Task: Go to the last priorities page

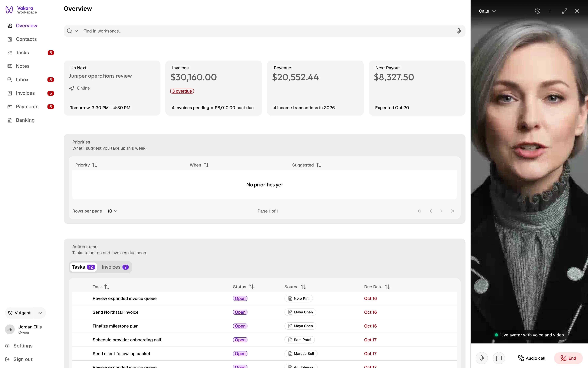Action: point(452,211)
